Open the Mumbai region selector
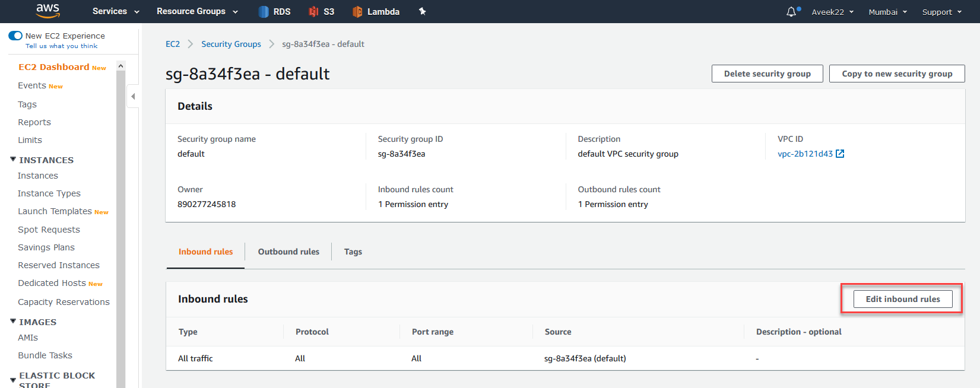Viewport: 980px width, 388px height. point(887,12)
